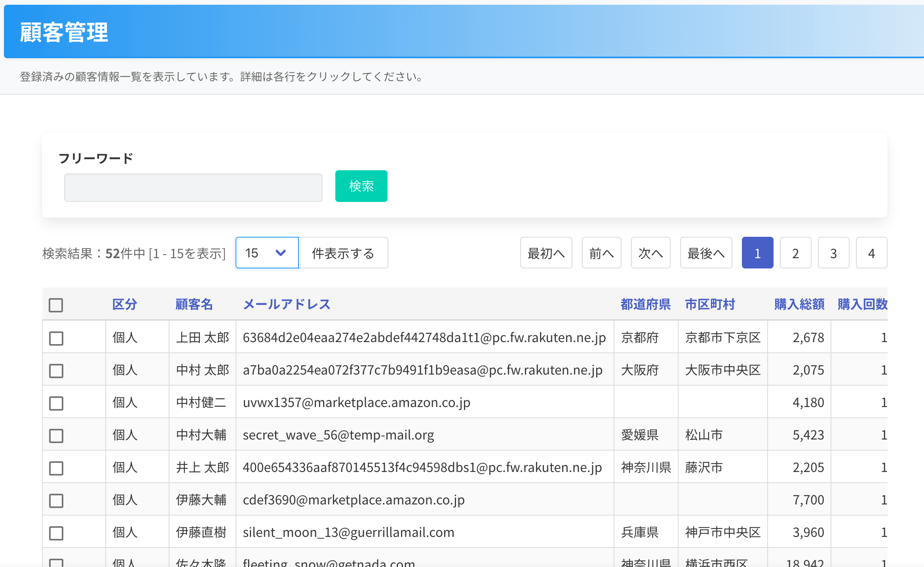Focus the フリーワード search field
The width and height of the screenshot is (924, 567).
coord(193,188)
